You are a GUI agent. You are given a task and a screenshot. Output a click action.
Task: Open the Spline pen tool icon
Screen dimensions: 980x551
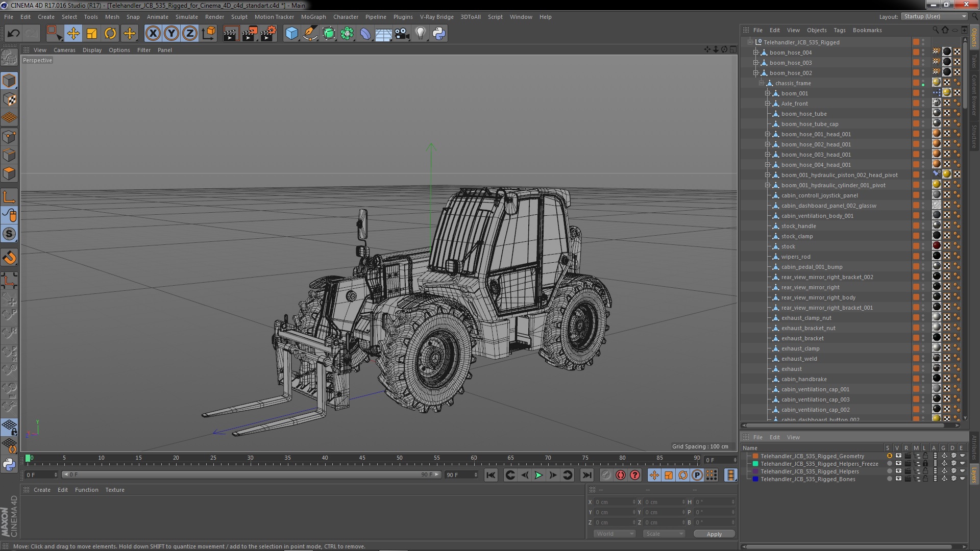coord(310,34)
